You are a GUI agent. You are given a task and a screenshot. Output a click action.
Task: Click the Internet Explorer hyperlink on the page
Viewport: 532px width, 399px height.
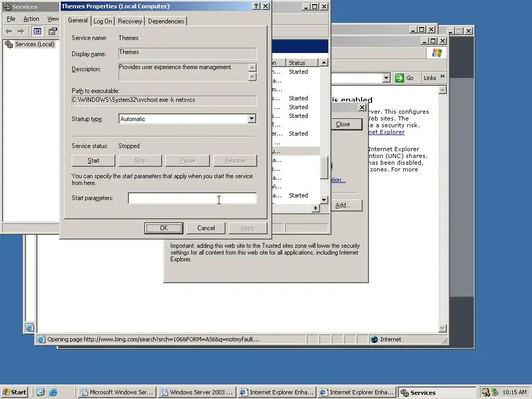[387, 132]
